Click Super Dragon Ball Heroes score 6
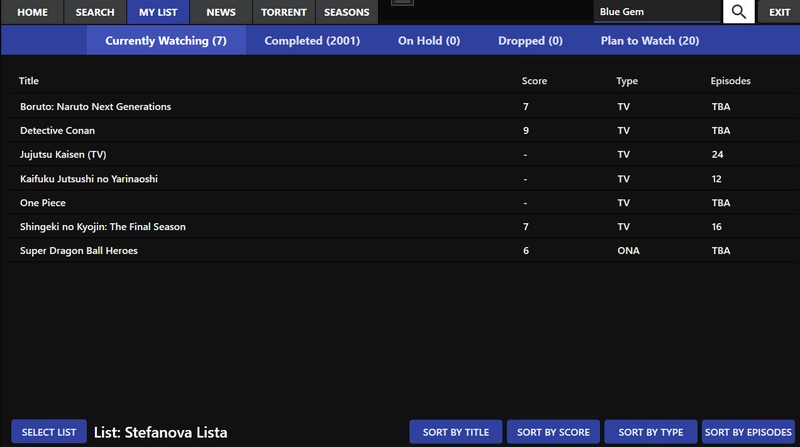This screenshot has width=800, height=447. 526,251
